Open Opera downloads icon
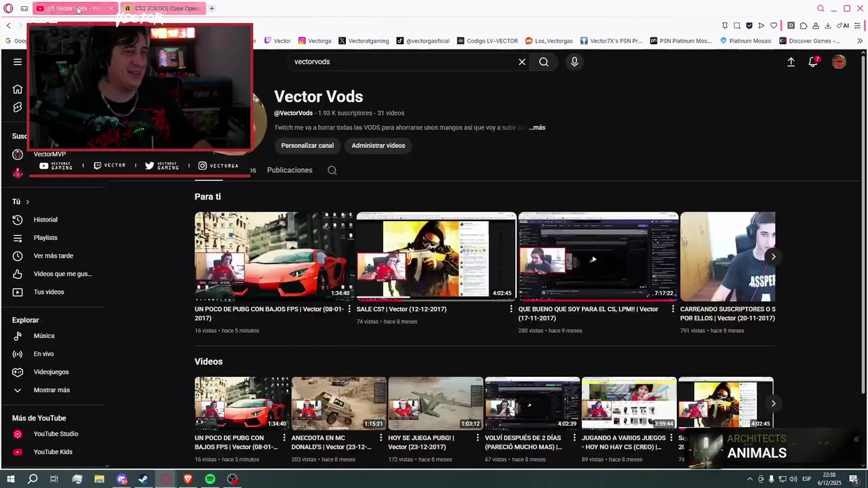The height and width of the screenshot is (488, 868). pos(828,25)
